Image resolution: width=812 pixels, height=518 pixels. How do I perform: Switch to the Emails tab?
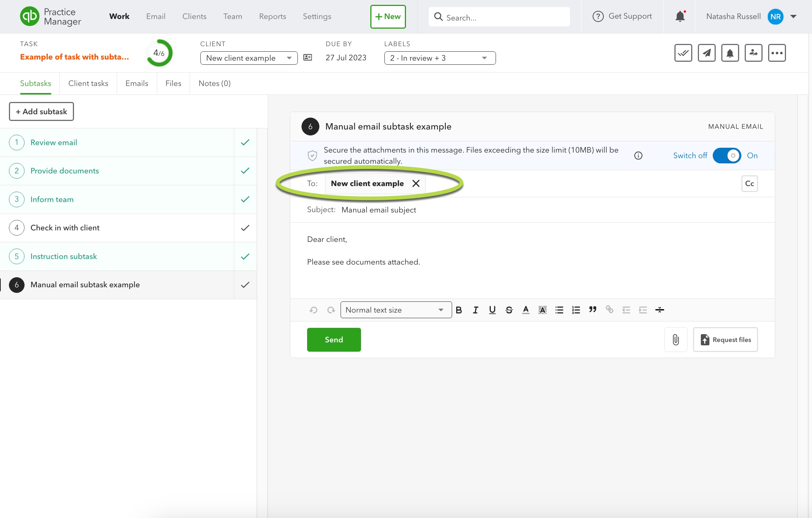click(137, 83)
